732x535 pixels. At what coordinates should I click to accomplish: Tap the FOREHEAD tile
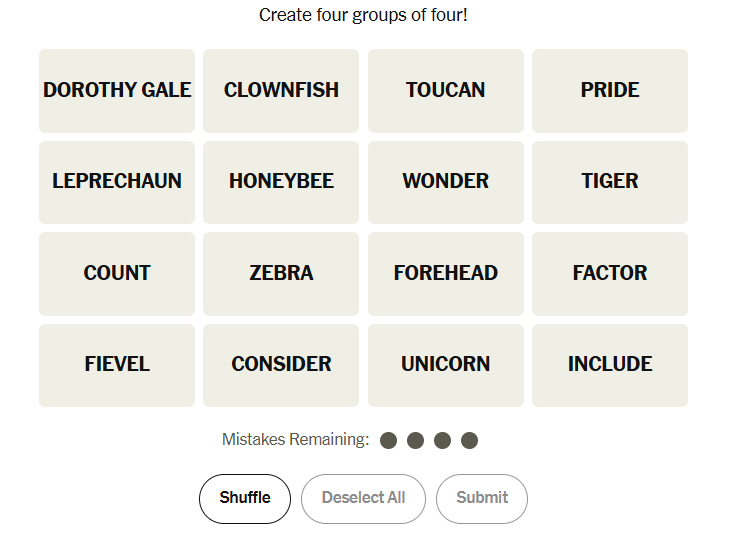pos(445,273)
